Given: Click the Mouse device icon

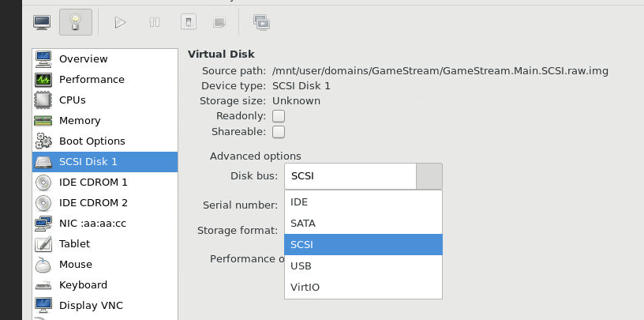Looking at the screenshot, I should coord(43,265).
